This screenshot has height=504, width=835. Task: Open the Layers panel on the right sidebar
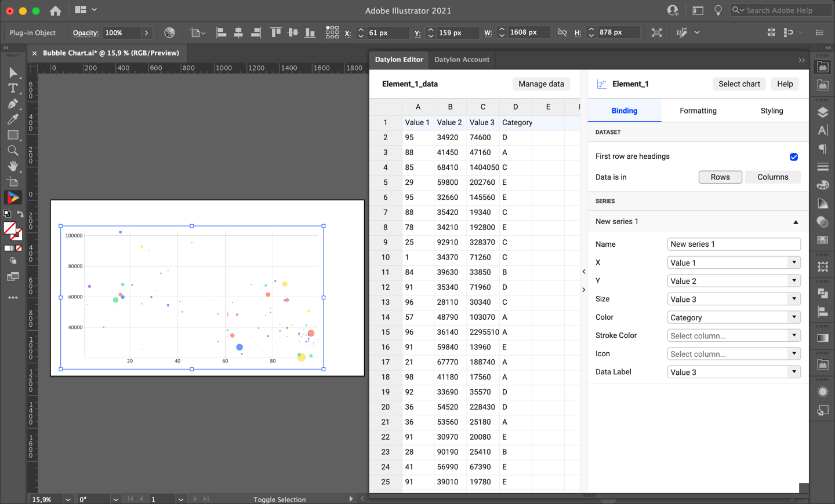coord(822,112)
